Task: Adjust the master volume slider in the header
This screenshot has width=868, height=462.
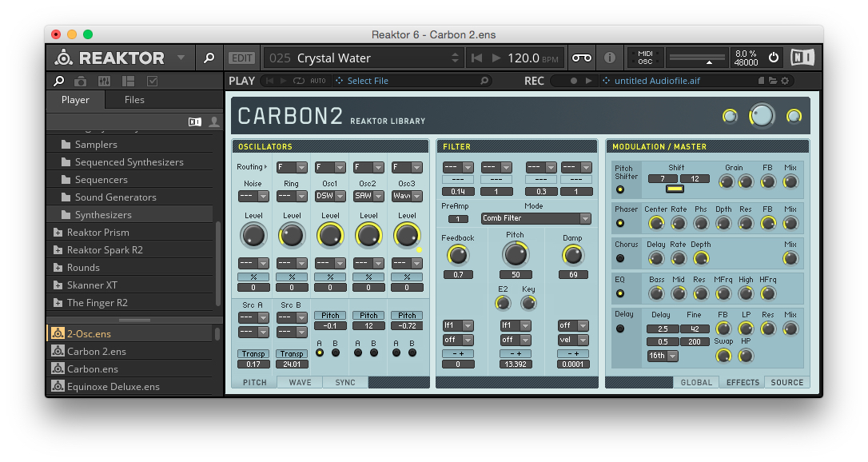Action: [696, 58]
